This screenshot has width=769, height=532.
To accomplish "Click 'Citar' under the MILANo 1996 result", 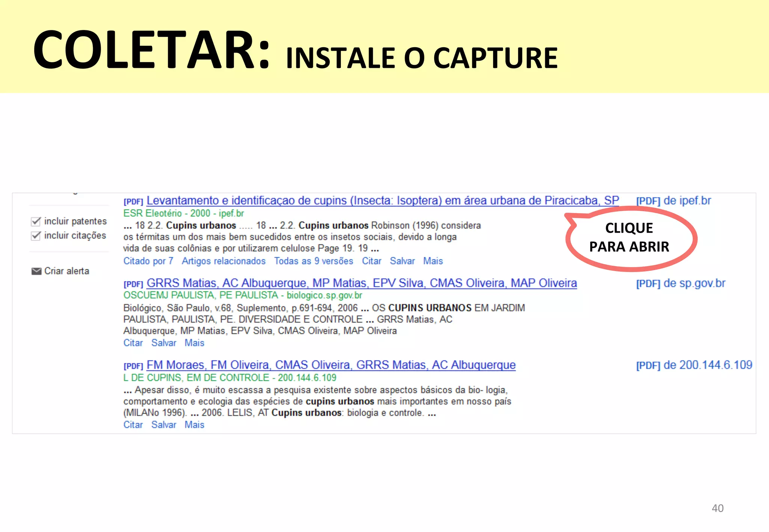I will tap(133, 425).
